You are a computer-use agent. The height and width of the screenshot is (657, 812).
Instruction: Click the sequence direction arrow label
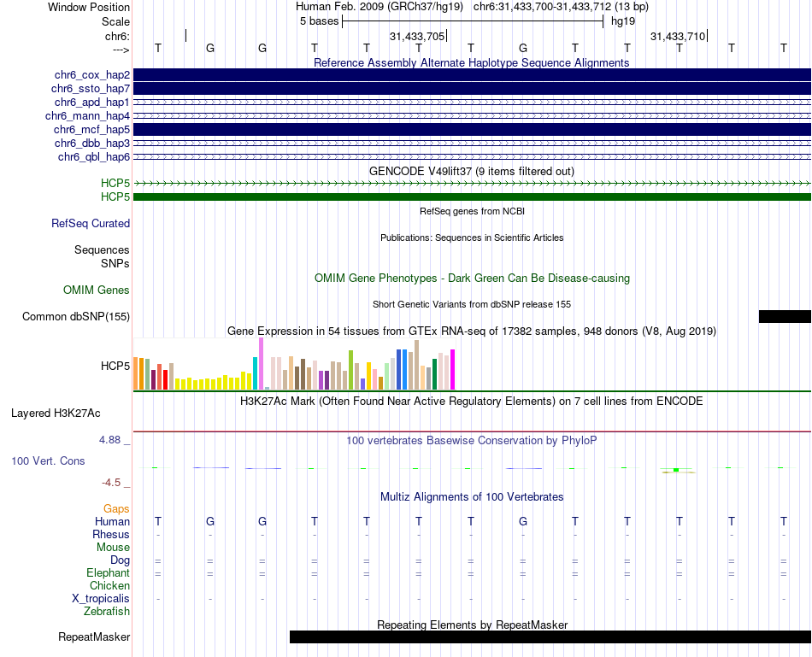(121, 50)
